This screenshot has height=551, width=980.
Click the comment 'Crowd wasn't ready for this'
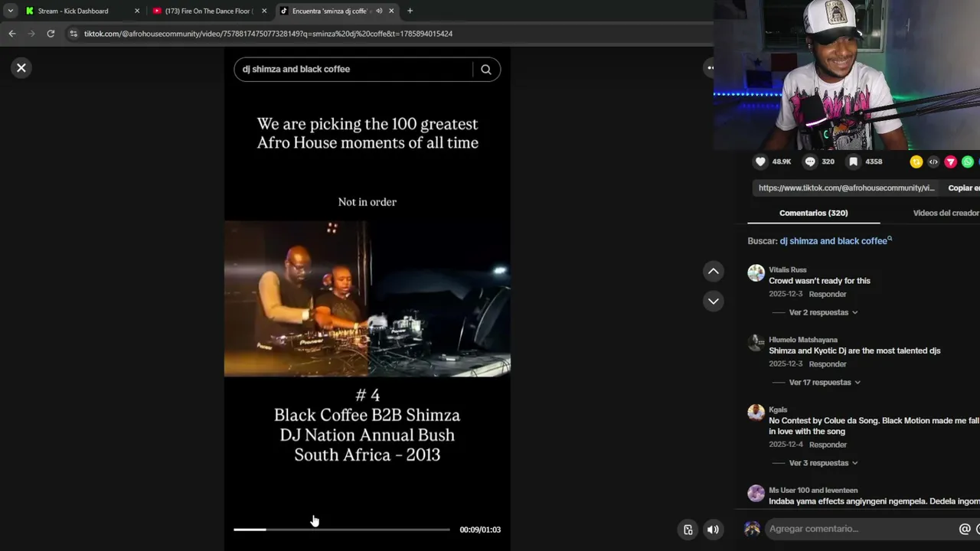click(819, 281)
